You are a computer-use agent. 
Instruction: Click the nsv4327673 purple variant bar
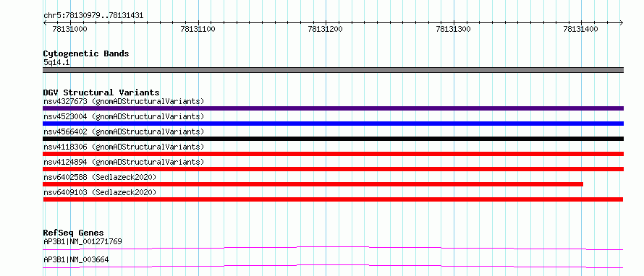pyautogui.click(x=333, y=108)
